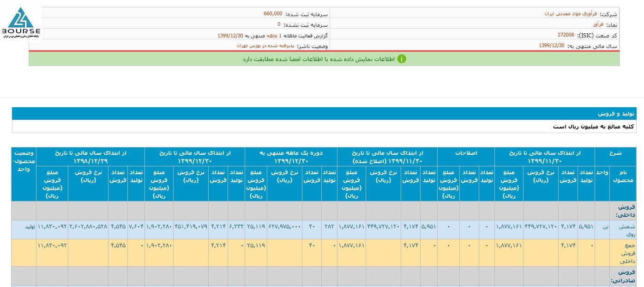Image resolution: width=644 pixels, height=287 pixels.
Task: Click the green banner message about signed information
Action: coord(319,59)
